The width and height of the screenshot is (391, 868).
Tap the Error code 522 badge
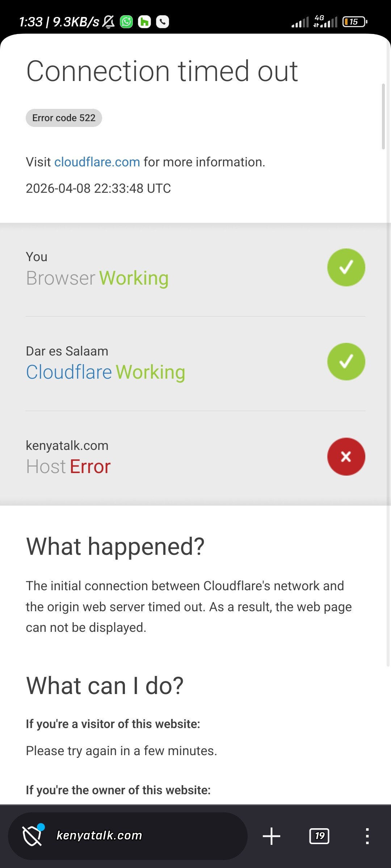pos(64,118)
